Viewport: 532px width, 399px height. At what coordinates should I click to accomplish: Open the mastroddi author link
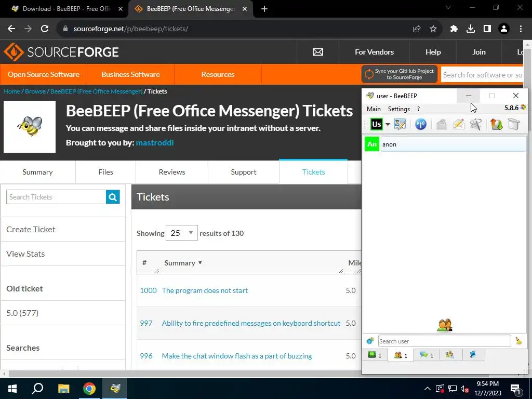(x=155, y=142)
